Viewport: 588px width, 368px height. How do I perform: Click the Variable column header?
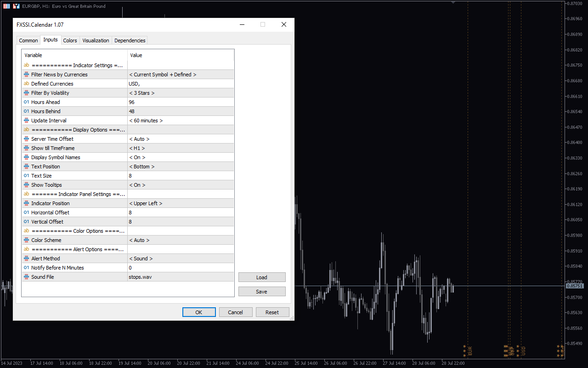74,55
